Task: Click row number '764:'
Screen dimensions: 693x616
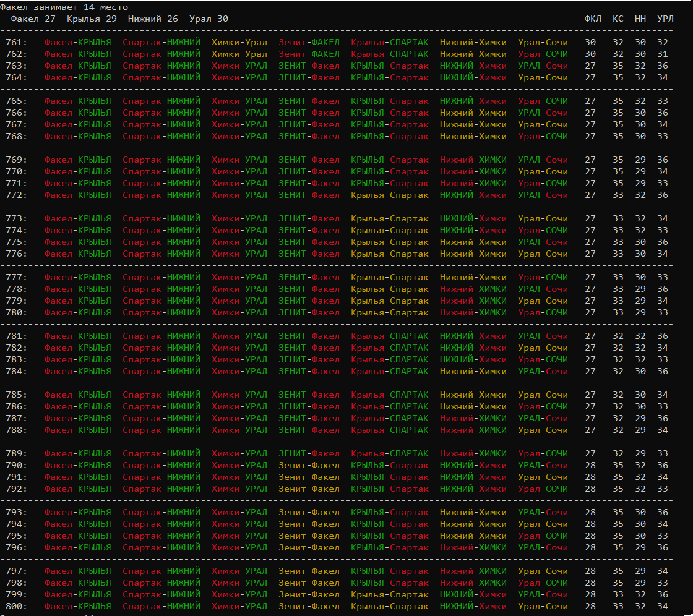Action: pos(16,77)
